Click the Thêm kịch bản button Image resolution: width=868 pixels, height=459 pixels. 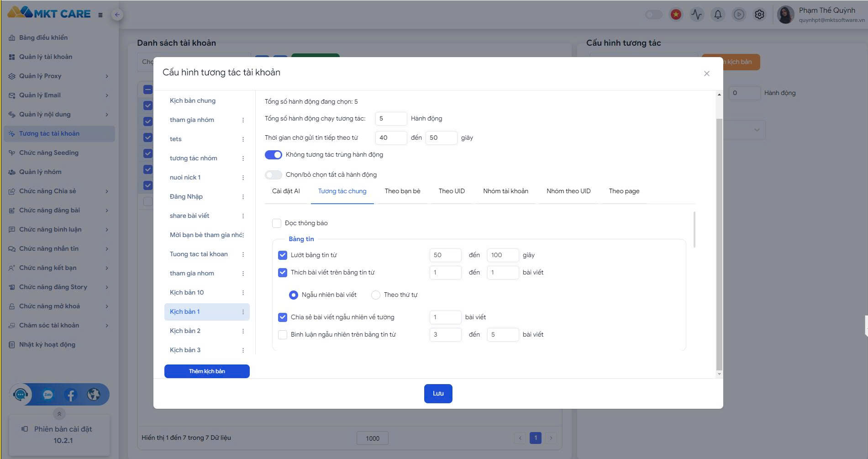coord(207,371)
